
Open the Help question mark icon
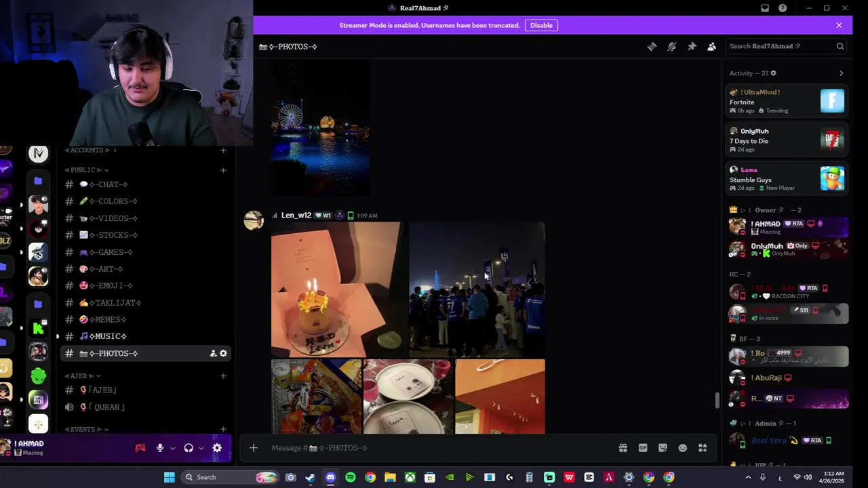pyautogui.click(x=783, y=8)
